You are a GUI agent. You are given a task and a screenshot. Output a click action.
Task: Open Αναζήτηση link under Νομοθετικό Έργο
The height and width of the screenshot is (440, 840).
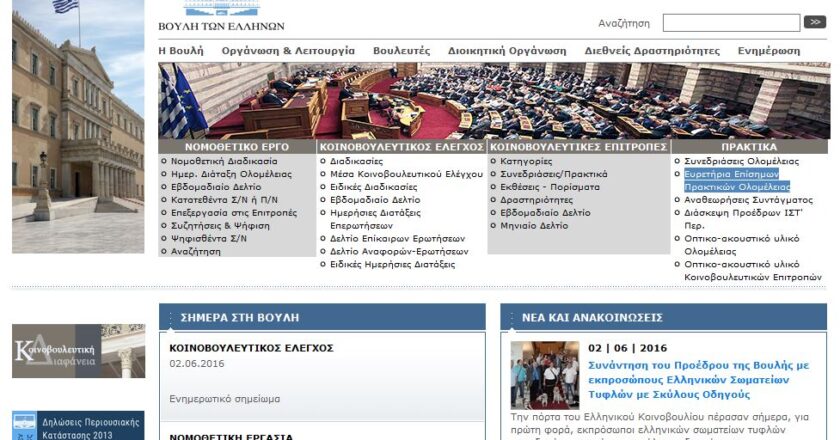[x=196, y=251]
